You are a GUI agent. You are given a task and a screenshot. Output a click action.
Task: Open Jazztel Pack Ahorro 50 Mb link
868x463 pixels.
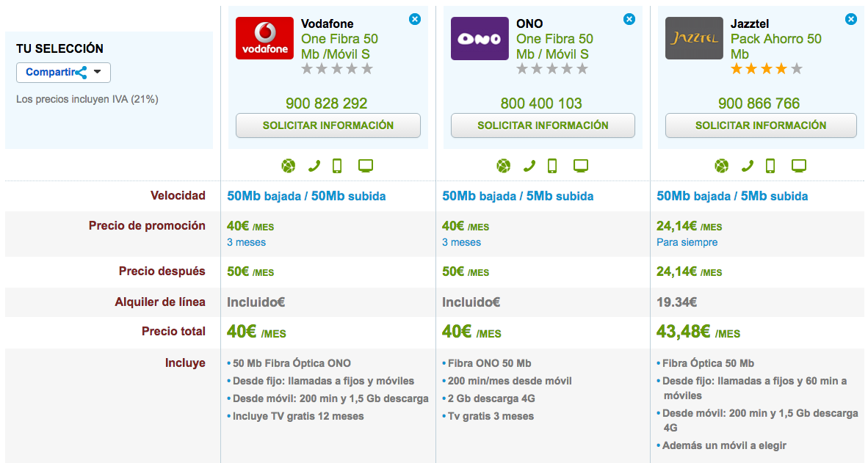pos(775,46)
